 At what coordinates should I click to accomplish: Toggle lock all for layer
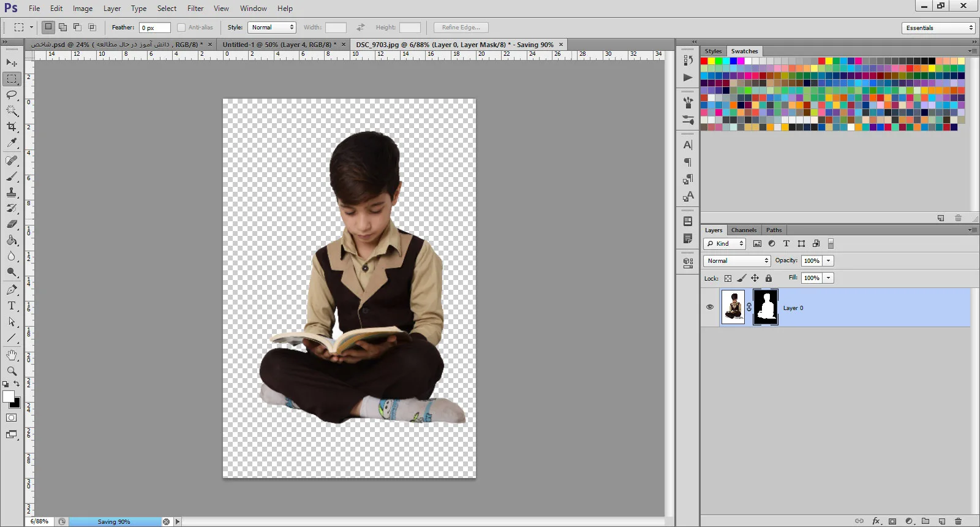769,278
